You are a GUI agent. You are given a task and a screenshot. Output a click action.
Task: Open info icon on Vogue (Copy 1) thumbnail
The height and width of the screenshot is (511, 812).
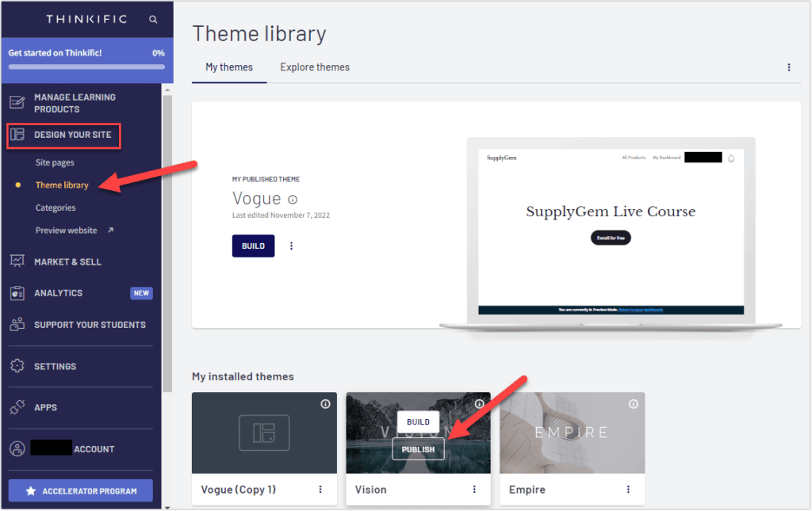coord(325,404)
